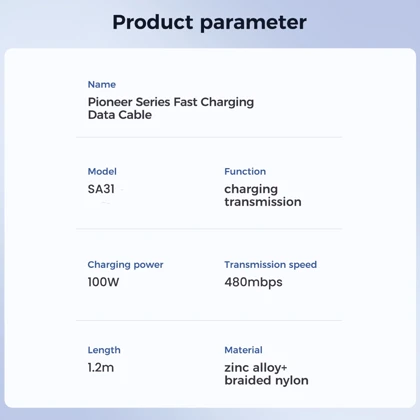The image size is (420, 420).
Task: Select the Model label
Action: point(102,171)
